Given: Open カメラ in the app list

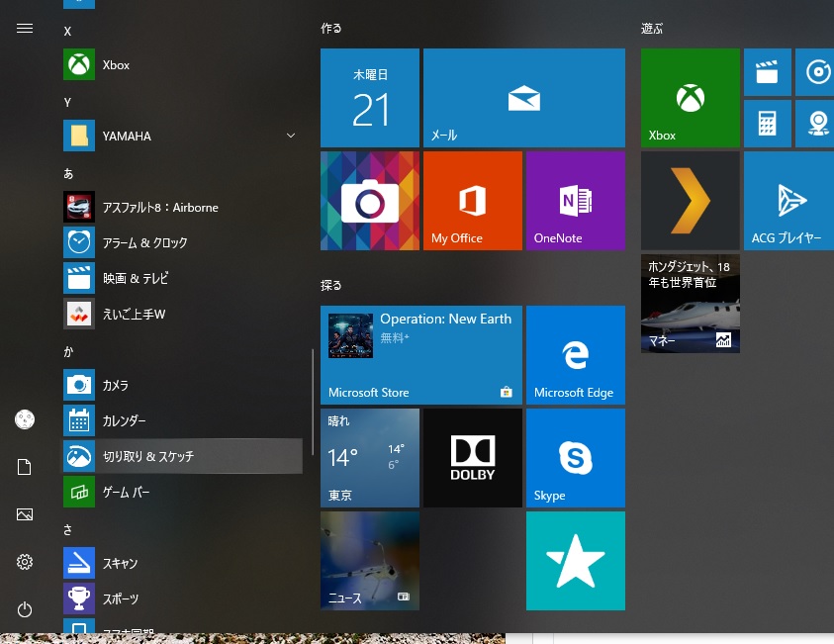Looking at the screenshot, I should (x=182, y=385).
